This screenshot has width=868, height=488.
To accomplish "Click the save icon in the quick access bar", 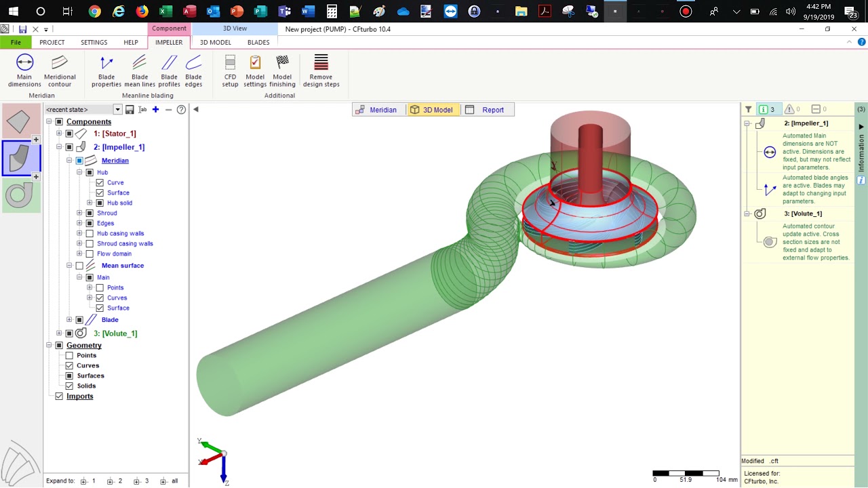I will pyautogui.click(x=22, y=29).
